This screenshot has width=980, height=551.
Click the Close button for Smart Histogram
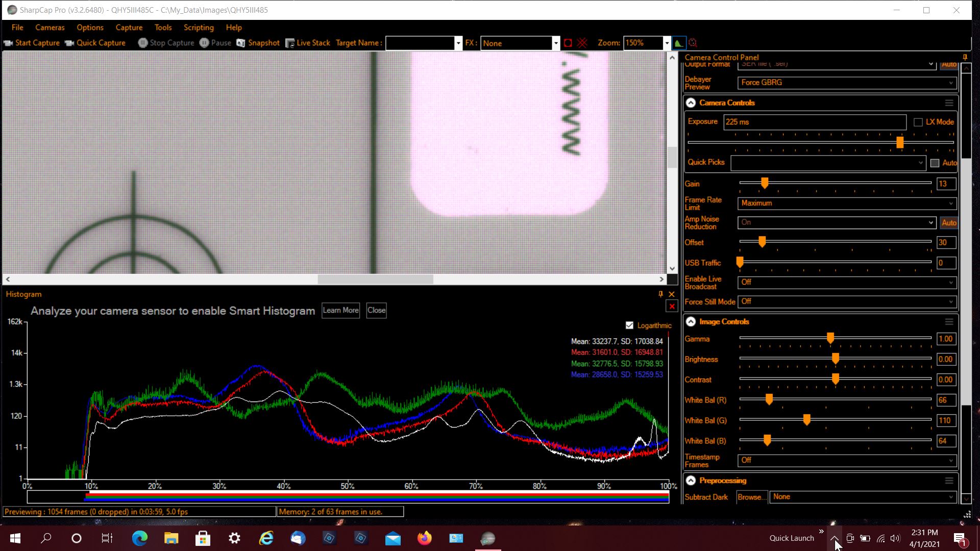(376, 310)
